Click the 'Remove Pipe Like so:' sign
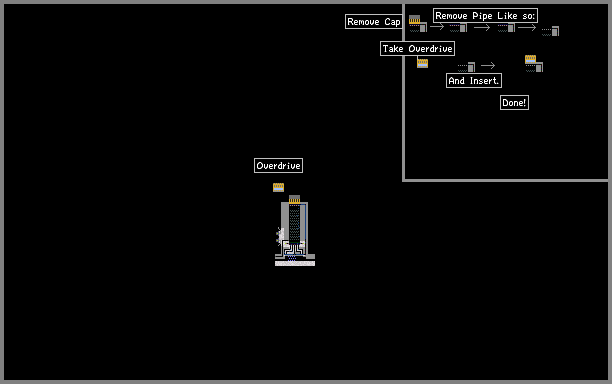 pos(485,16)
